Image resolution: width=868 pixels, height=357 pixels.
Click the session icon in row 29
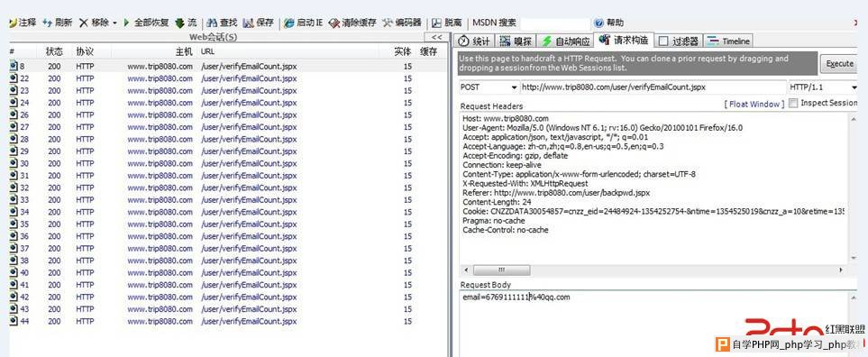[14, 151]
